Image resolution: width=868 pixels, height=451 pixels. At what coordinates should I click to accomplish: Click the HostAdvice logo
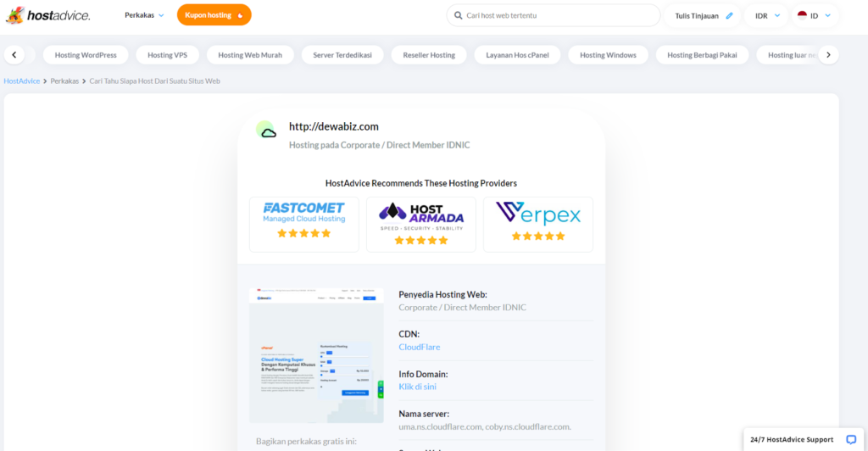pyautogui.click(x=47, y=15)
